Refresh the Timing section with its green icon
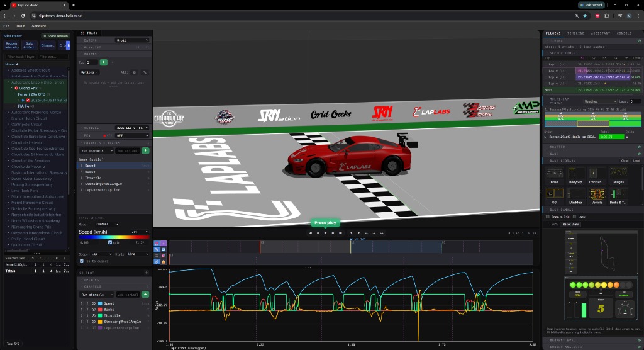644x350 pixels. (x=639, y=41)
